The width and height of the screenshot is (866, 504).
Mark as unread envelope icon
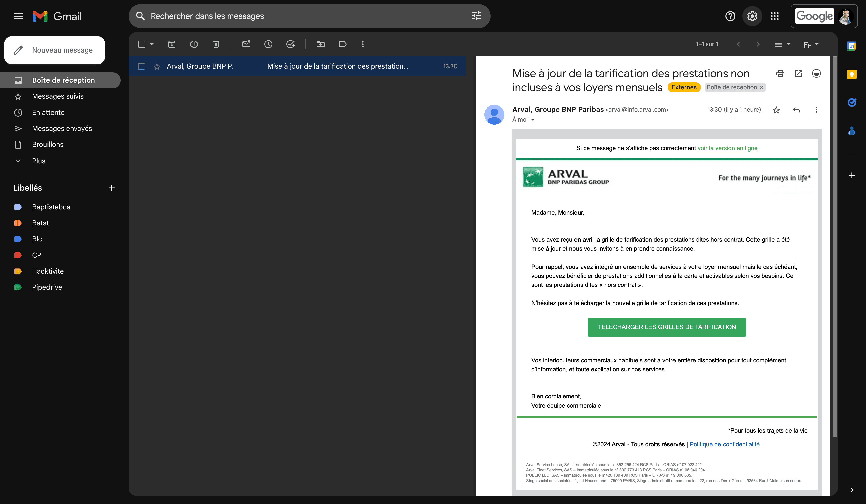point(246,44)
